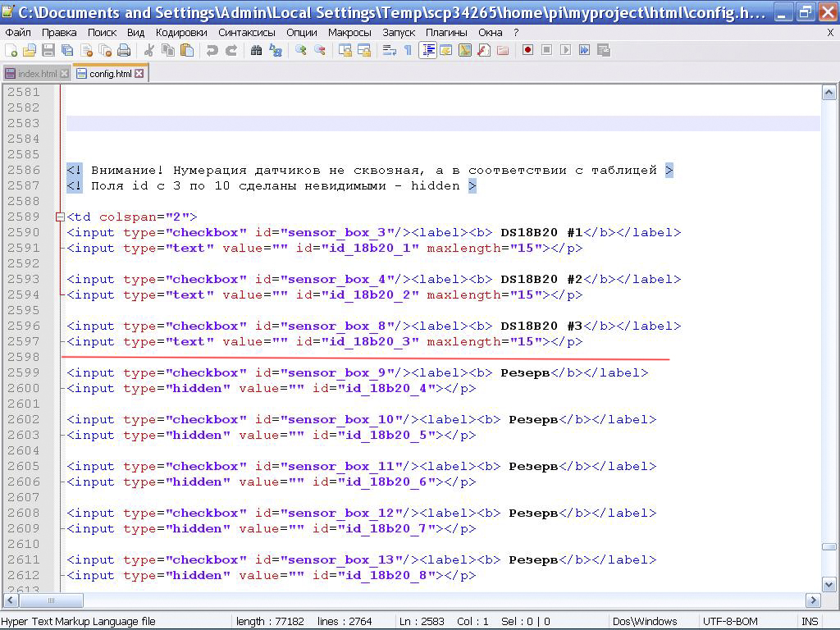This screenshot has height=630, width=840.
Task: Click the Folder as Workspace icon
Action: coord(503,50)
